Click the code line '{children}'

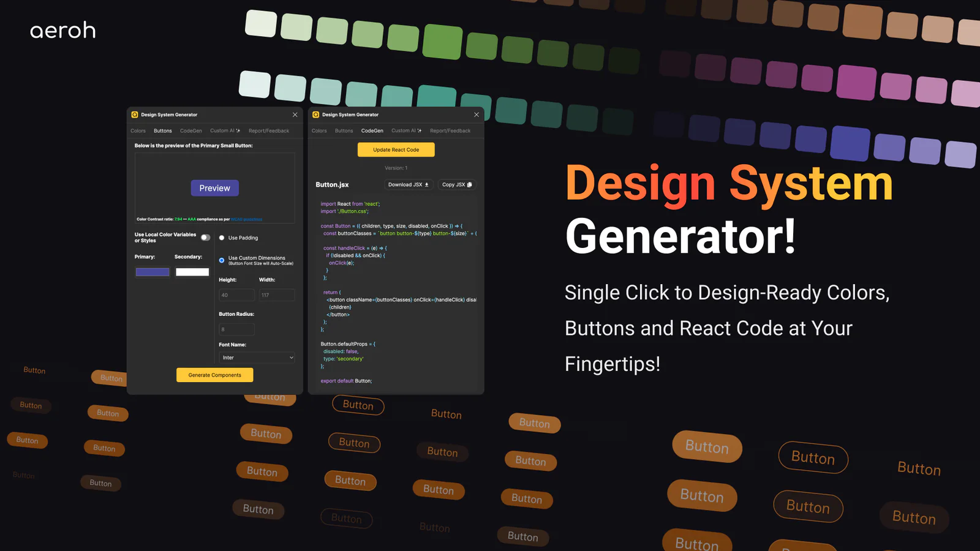click(x=340, y=307)
